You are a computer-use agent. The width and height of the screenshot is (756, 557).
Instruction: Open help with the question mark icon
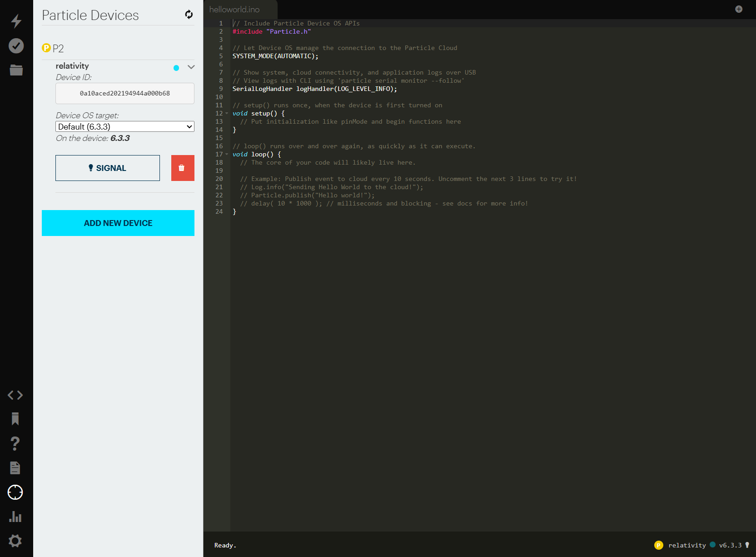pyautogui.click(x=15, y=443)
